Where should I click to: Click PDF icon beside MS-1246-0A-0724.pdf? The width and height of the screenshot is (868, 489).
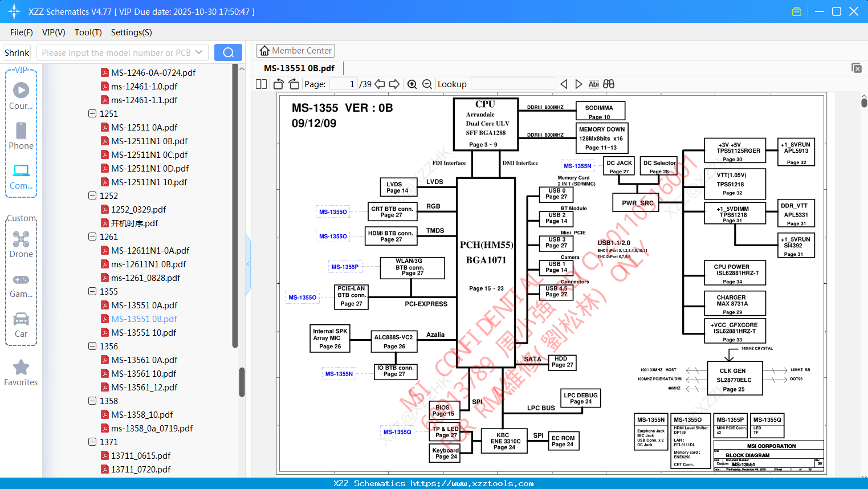[105, 72]
